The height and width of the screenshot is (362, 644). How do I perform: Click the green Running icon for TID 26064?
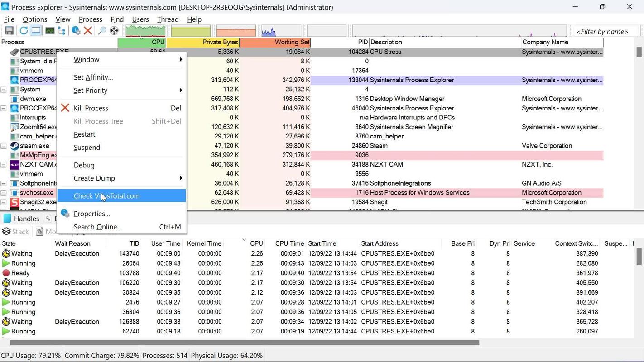pos(6,263)
